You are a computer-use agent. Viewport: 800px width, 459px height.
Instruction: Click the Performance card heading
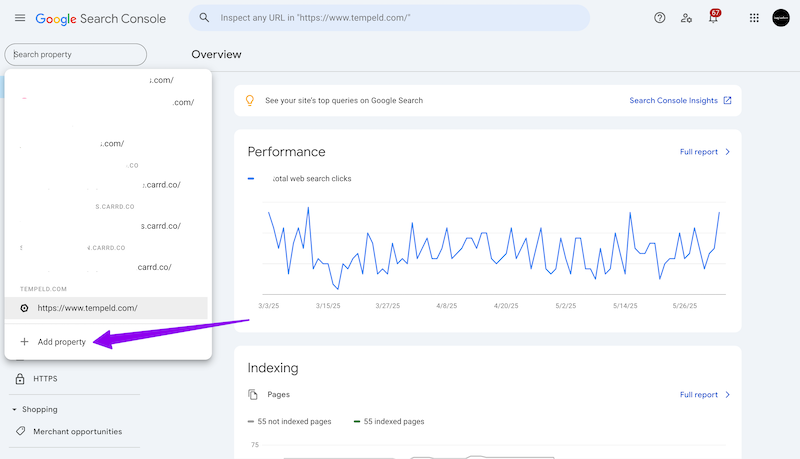[x=286, y=152]
